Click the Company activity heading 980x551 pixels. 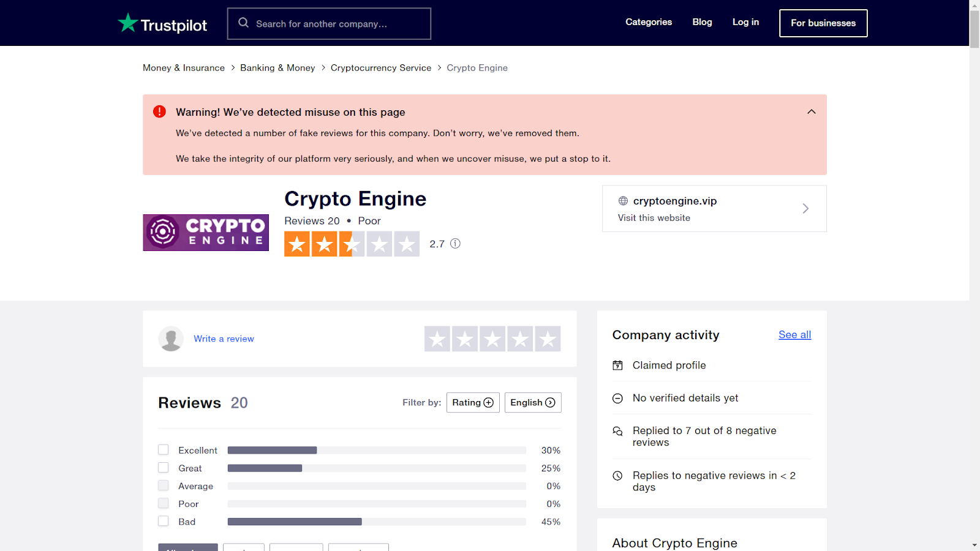[666, 335]
